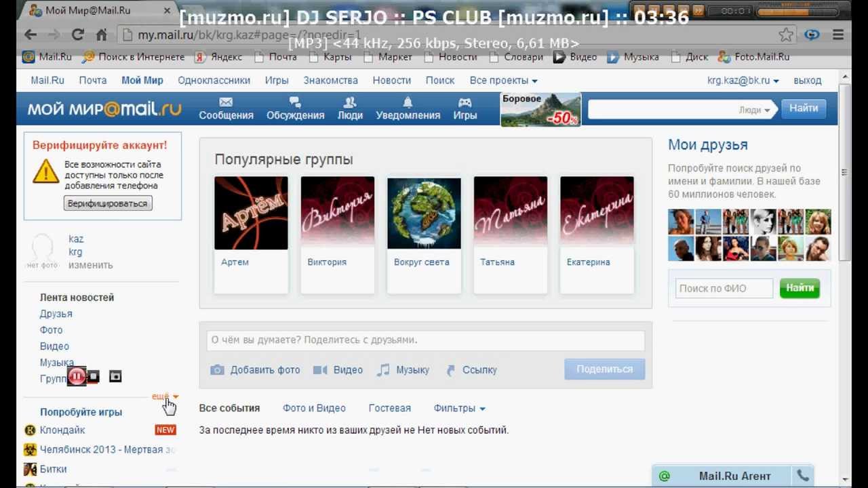
Task: Open the Сообщения envelope icon
Action: pos(226,102)
